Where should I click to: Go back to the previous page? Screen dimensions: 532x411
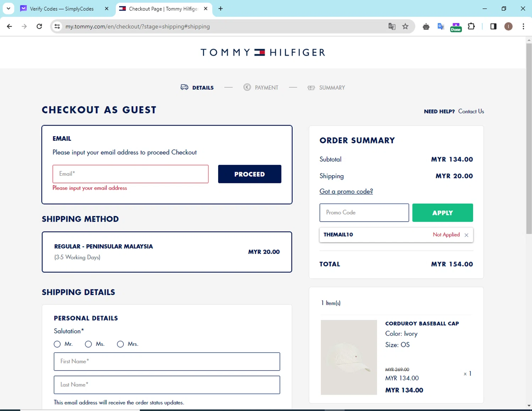click(x=10, y=26)
